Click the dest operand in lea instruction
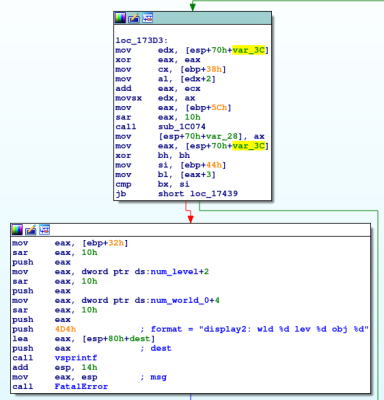Screen dimensions: 384x400 [x=140, y=339]
